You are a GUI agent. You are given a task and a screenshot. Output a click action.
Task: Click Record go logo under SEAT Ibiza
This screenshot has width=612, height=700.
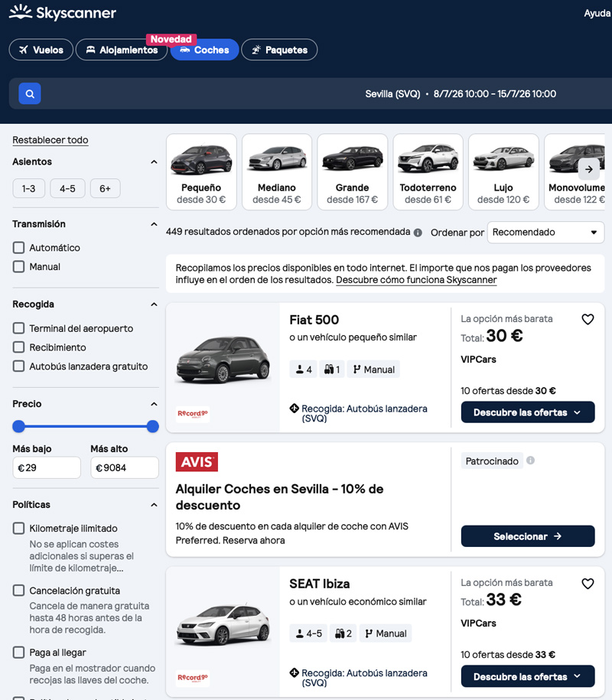click(x=193, y=678)
